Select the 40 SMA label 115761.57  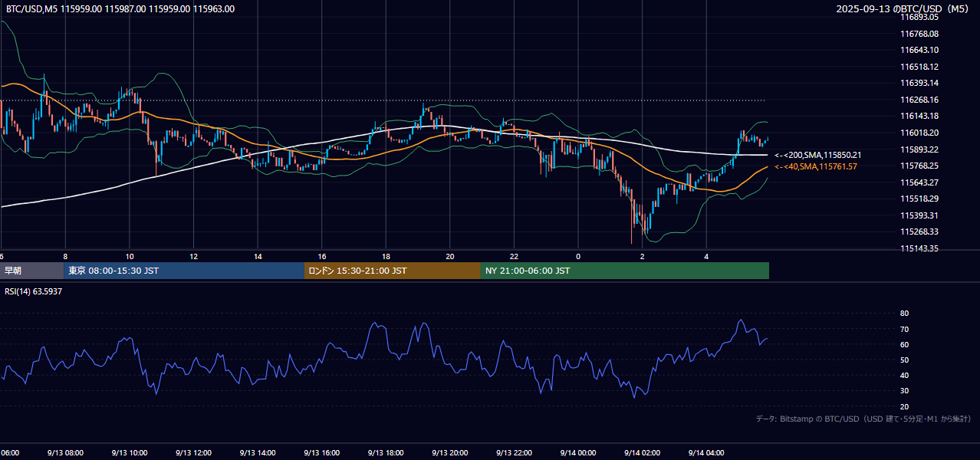[x=816, y=166]
